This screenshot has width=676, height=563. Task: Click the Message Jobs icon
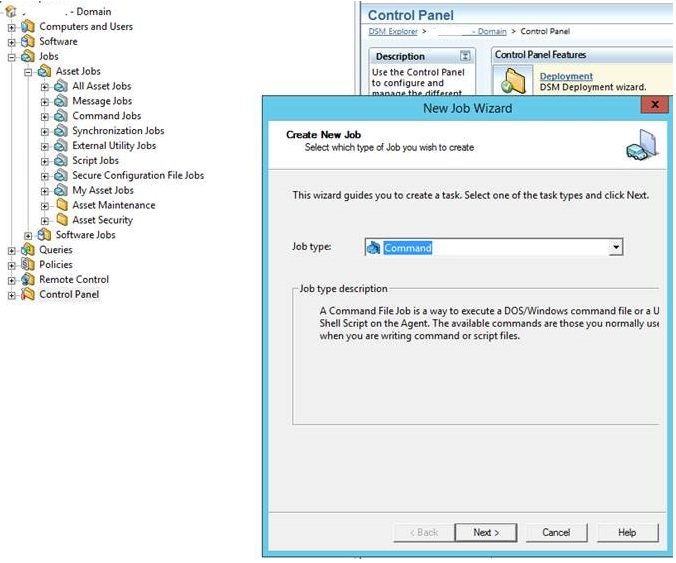pos(61,101)
